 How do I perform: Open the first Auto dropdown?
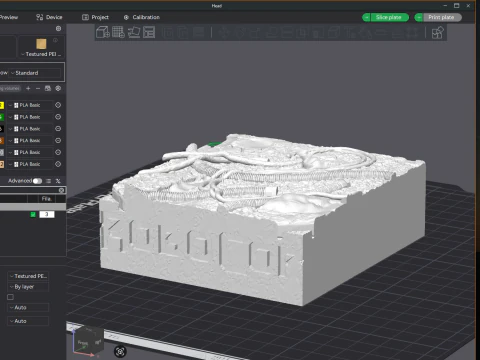pos(28,307)
